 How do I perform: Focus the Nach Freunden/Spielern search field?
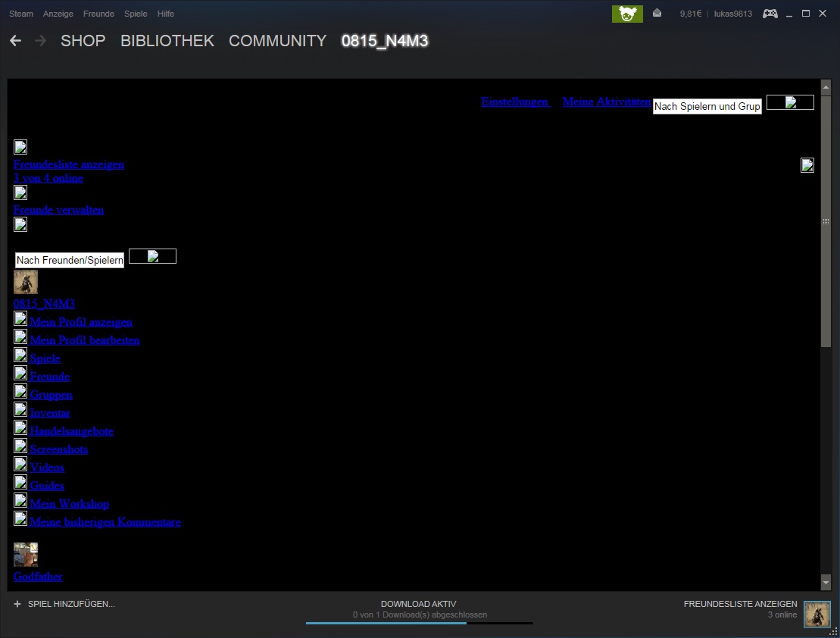coord(69,260)
